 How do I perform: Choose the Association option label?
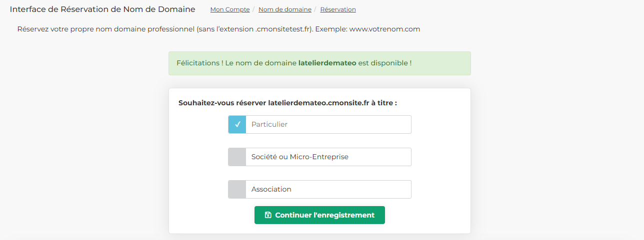271,189
